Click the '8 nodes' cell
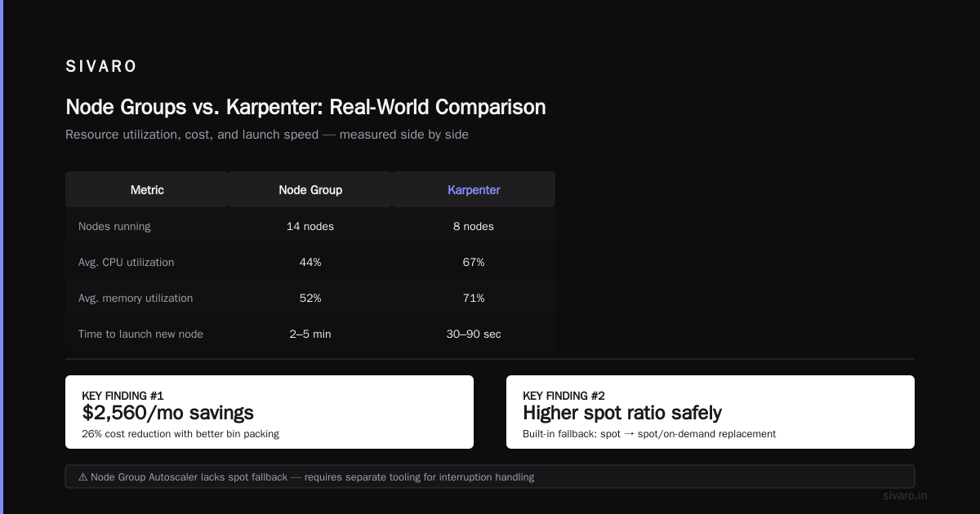 (x=474, y=226)
